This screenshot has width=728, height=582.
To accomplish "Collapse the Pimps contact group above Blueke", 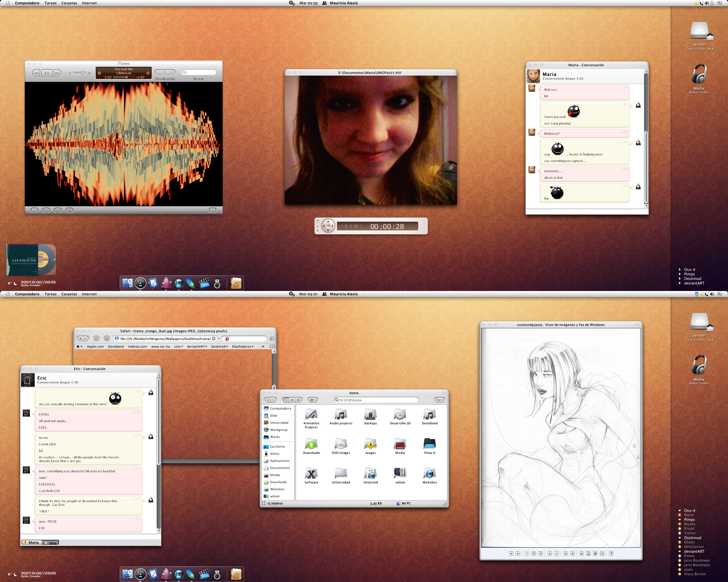I will point(680,519).
